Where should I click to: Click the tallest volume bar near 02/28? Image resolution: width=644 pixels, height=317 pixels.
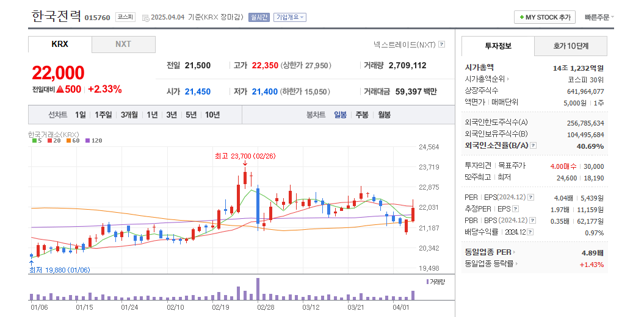258,289
